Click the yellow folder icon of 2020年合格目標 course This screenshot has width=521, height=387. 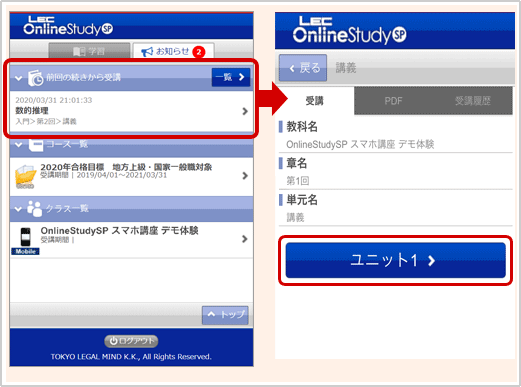coord(25,176)
